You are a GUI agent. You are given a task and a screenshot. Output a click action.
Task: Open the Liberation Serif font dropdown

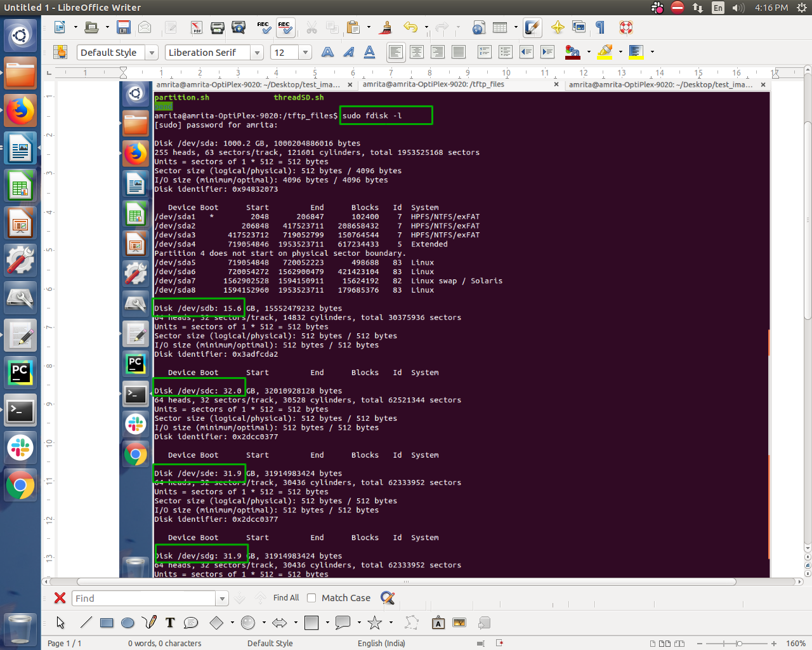click(x=257, y=53)
